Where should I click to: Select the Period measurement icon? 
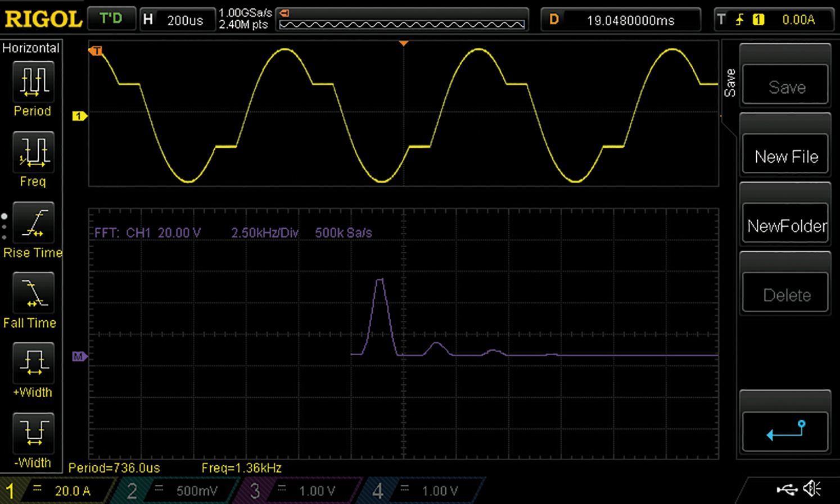[33, 81]
